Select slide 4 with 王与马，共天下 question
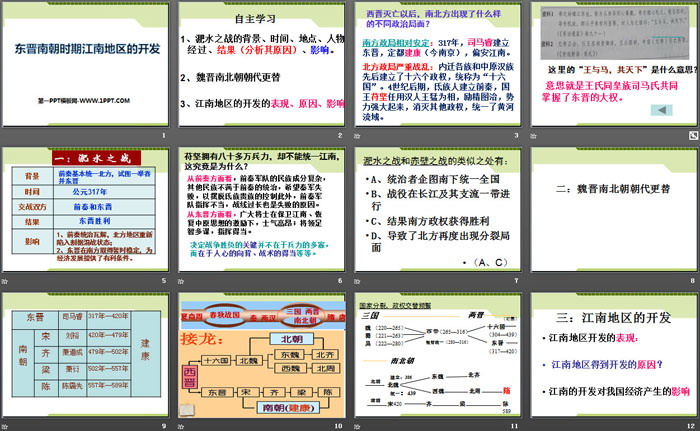Screen dimensions: 700x431 [614, 64]
